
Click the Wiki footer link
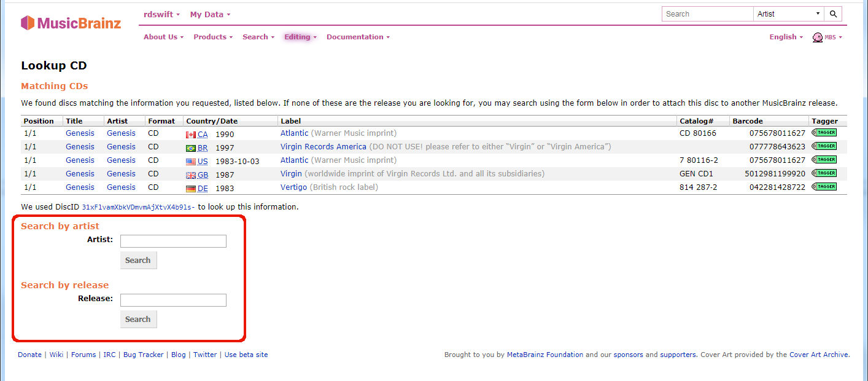pyautogui.click(x=56, y=355)
